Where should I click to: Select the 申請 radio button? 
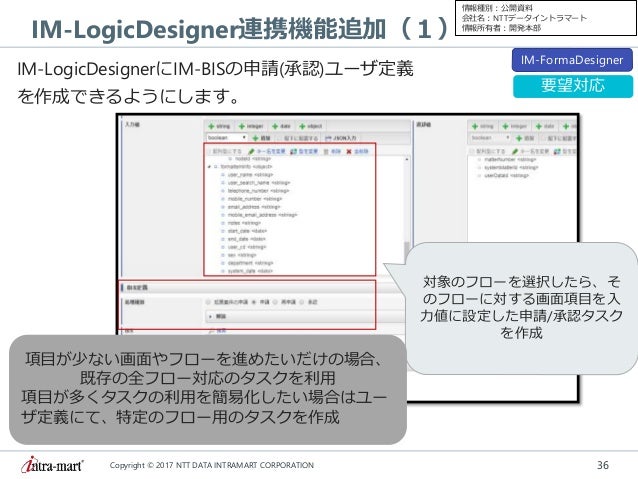(x=254, y=302)
